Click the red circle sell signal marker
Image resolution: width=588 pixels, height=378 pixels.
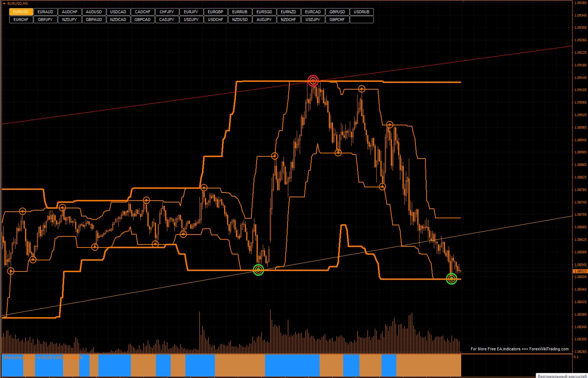[313, 80]
